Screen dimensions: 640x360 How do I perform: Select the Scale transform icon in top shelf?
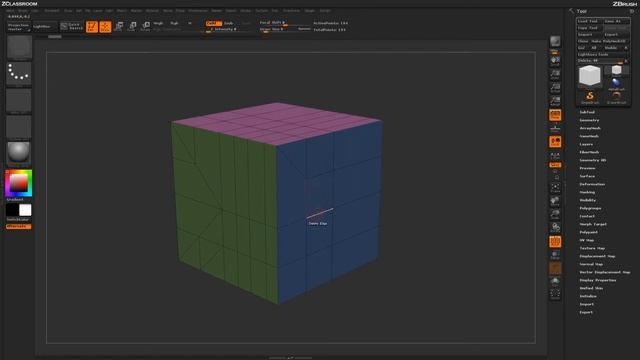(132, 27)
